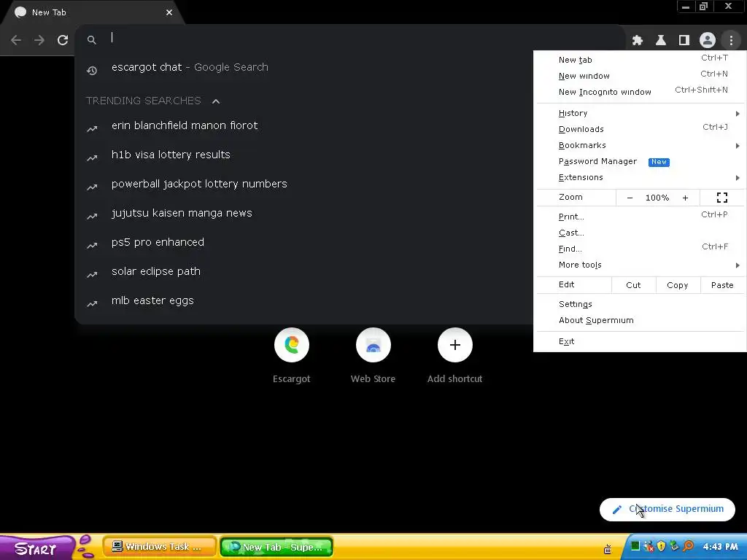Click the Customise Supermium button
The width and height of the screenshot is (747, 560).
click(x=667, y=509)
